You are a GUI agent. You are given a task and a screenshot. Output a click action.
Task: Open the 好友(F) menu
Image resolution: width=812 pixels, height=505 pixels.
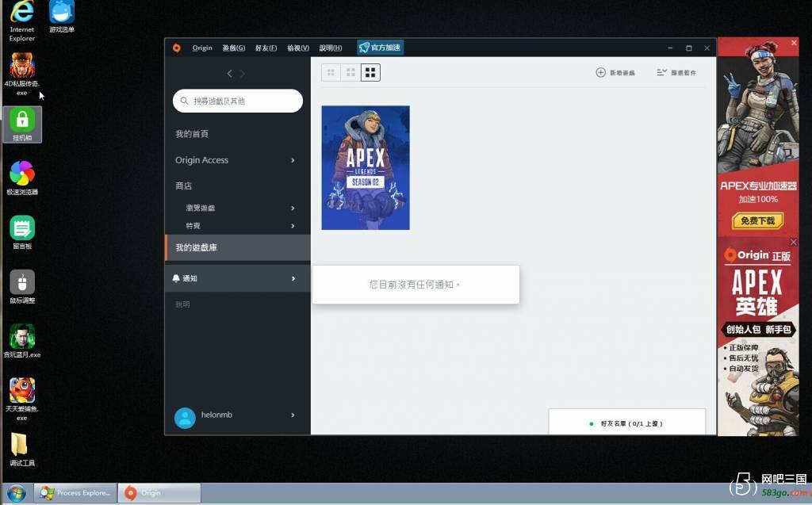pos(266,48)
